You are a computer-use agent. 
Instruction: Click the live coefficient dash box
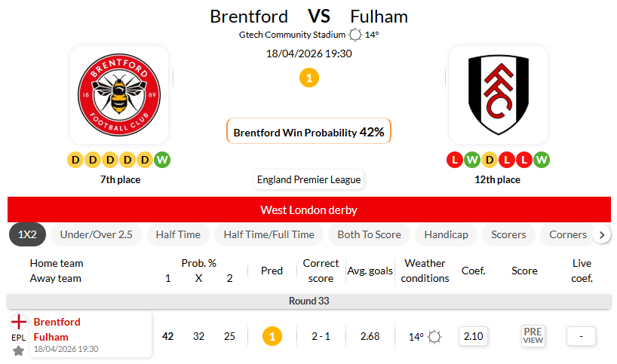581,336
